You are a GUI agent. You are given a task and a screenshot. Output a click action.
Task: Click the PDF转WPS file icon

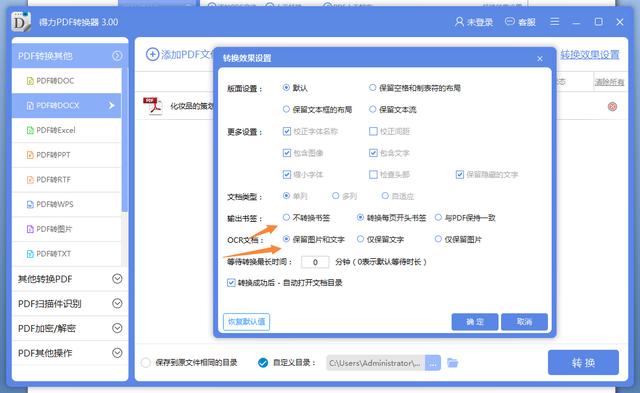30,204
